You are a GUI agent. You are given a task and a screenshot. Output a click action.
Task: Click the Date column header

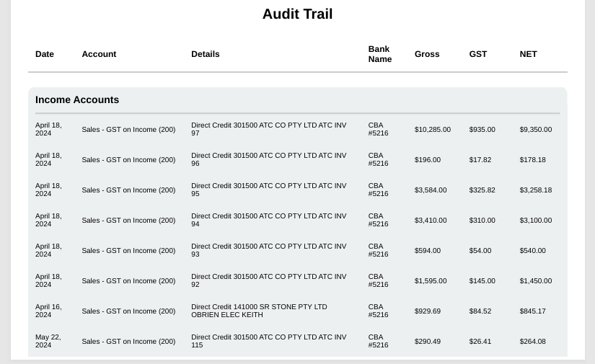45,54
